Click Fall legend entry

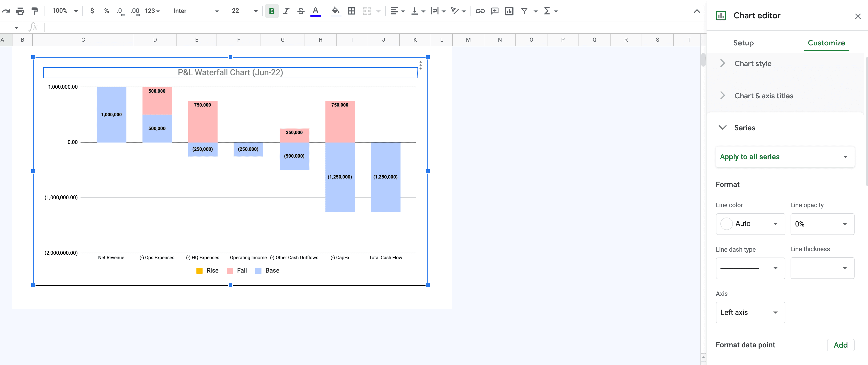click(x=237, y=271)
